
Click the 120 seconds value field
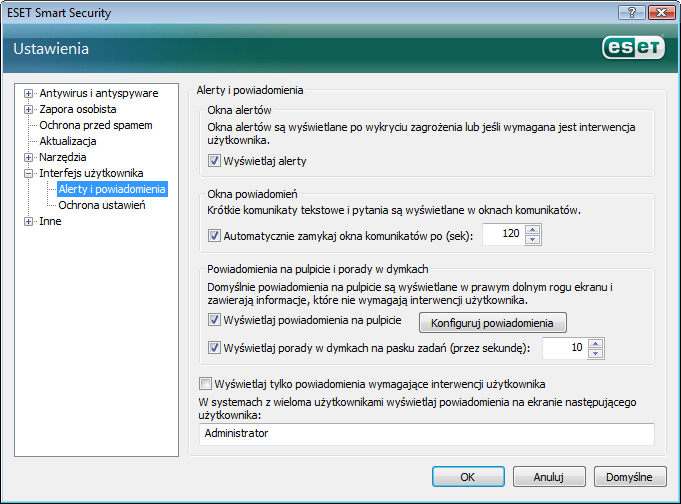503,235
